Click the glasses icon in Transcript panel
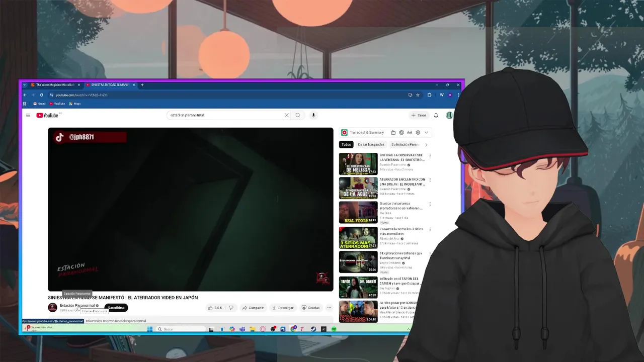This screenshot has height=362, width=644. tap(410, 133)
